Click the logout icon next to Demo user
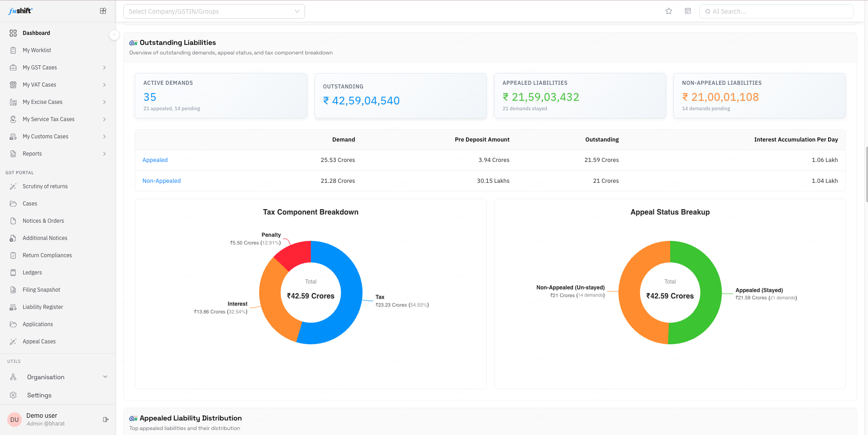 105,420
